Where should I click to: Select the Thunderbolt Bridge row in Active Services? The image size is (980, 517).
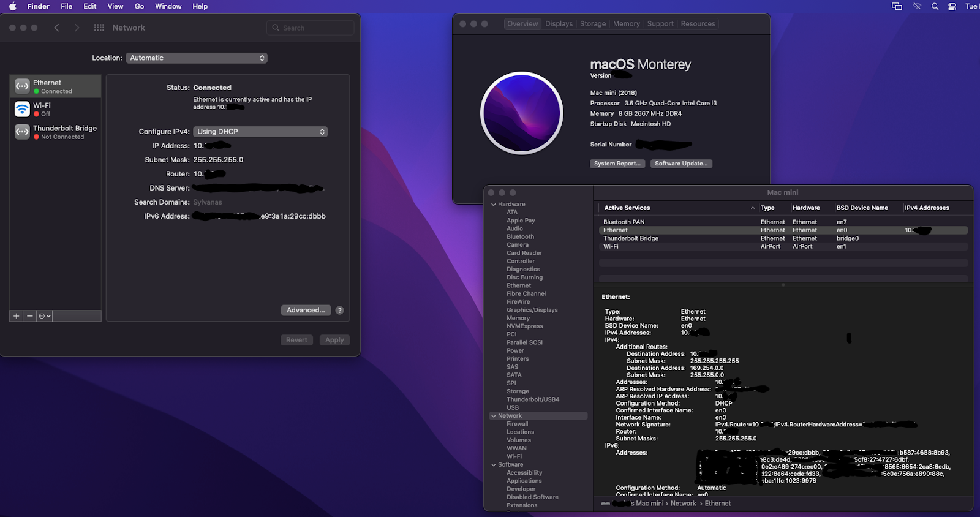coord(783,238)
